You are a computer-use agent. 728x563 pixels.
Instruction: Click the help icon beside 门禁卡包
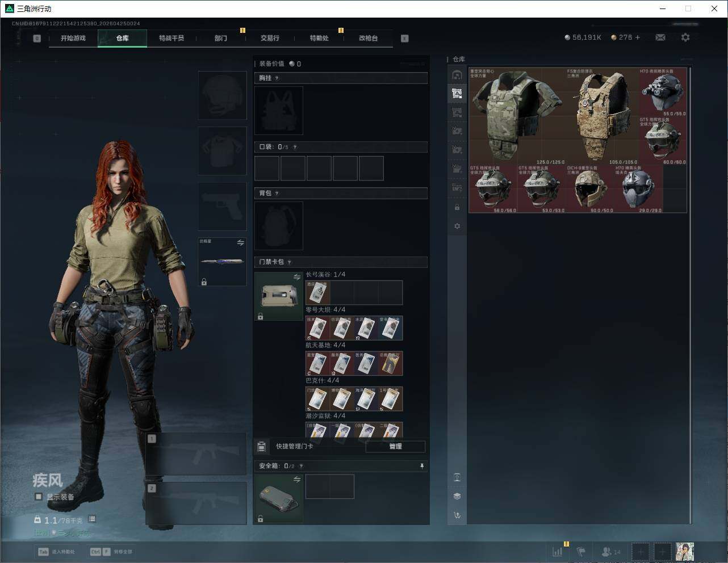click(290, 262)
